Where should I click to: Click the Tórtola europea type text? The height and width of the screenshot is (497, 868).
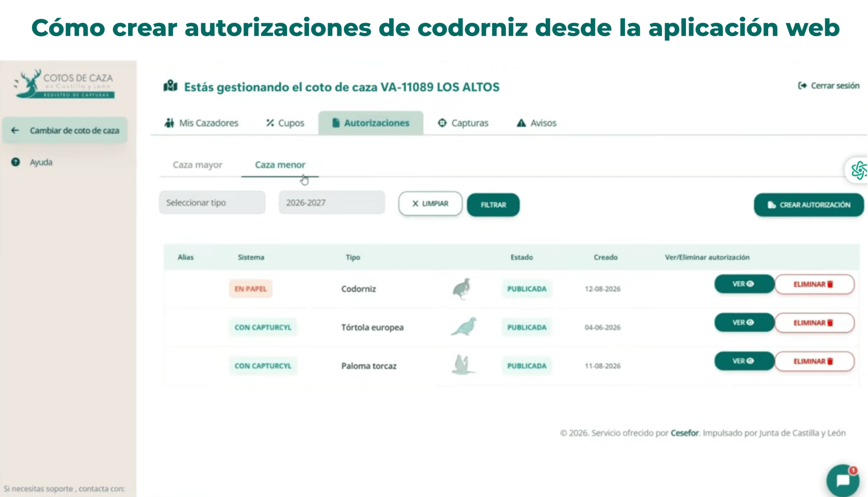click(x=373, y=327)
